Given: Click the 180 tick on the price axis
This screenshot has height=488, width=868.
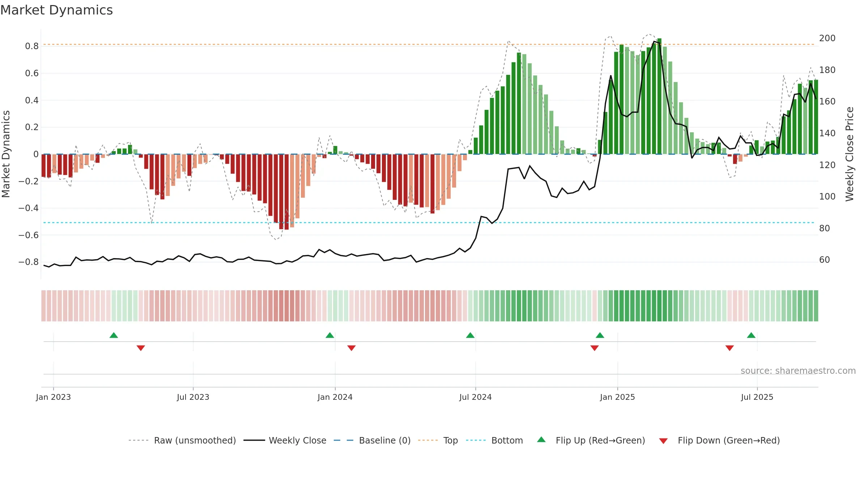Looking at the screenshot, I should pos(827,70).
